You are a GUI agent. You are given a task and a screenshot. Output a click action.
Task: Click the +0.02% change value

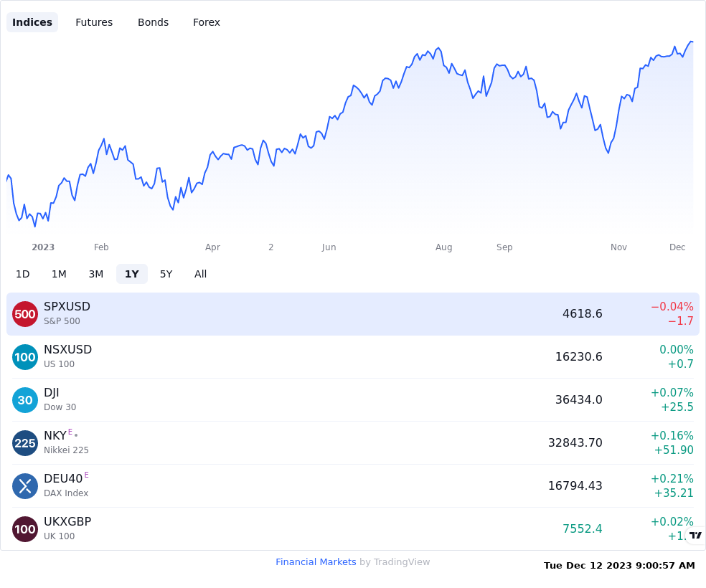pyautogui.click(x=672, y=522)
